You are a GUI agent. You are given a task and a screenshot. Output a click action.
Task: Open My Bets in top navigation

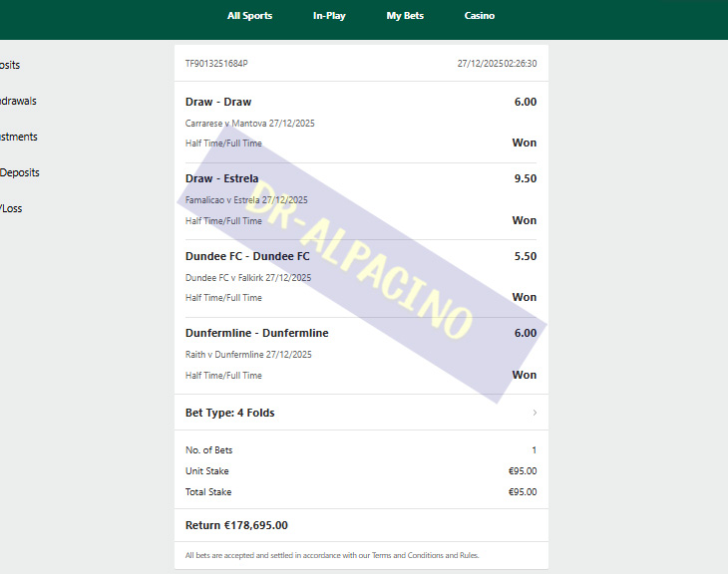coord(405,16)
